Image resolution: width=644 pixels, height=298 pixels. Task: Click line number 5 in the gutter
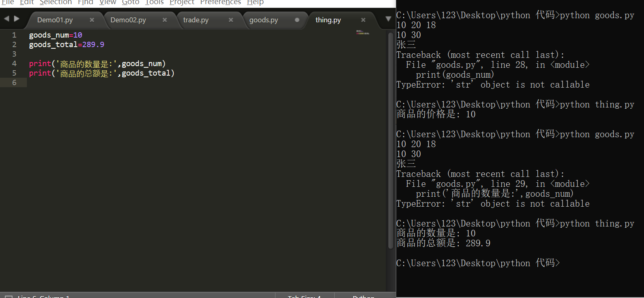coord(14,73)
